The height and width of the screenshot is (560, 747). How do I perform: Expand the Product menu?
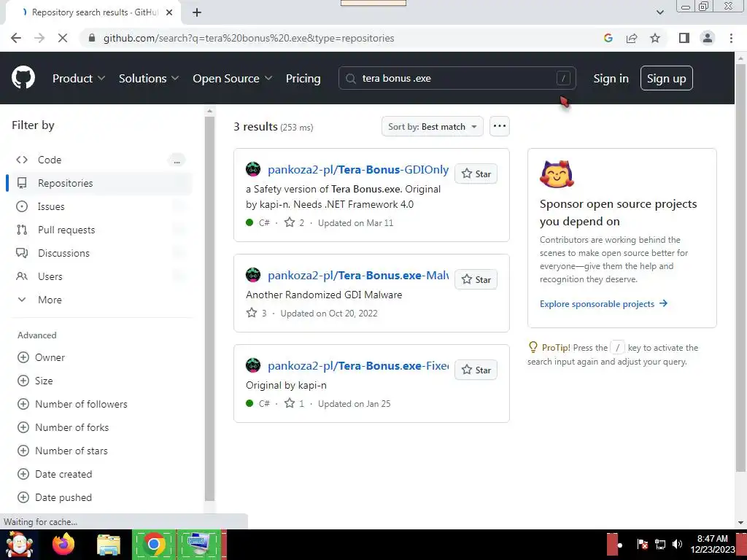point(79,78)
